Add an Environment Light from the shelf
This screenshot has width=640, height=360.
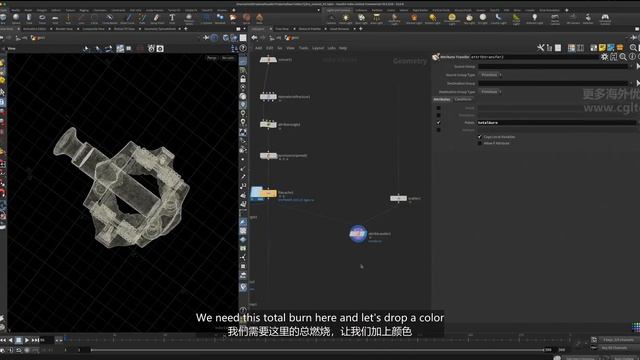click(452, 18)
